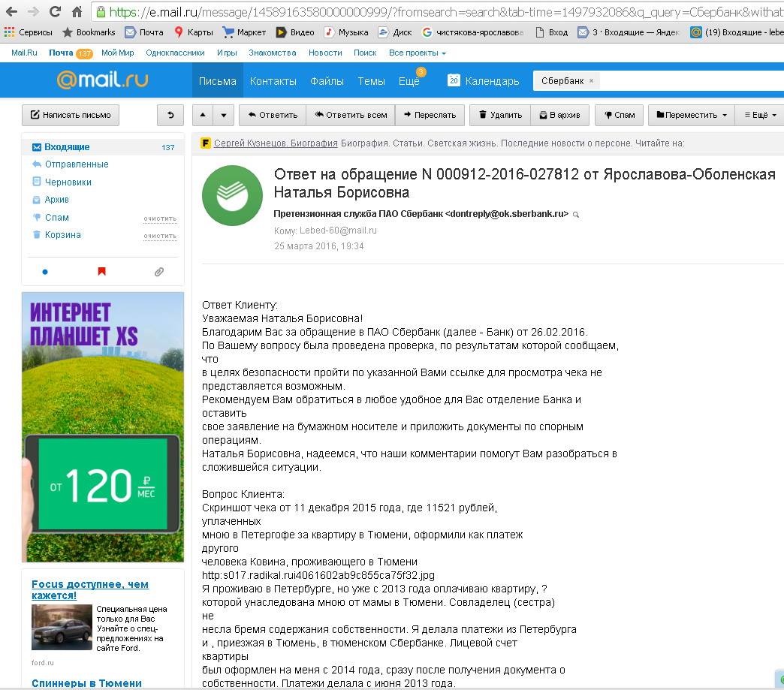Open the Маркет bookmark
This screenshot has width=784, height=690.
click(244, 32)
